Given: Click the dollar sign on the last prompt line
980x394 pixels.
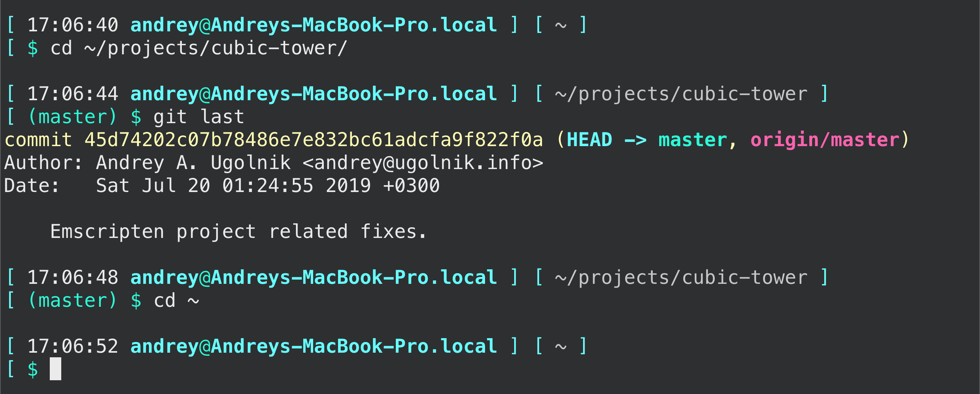Looking at the screenshot, I should click(x=33, y=370).
